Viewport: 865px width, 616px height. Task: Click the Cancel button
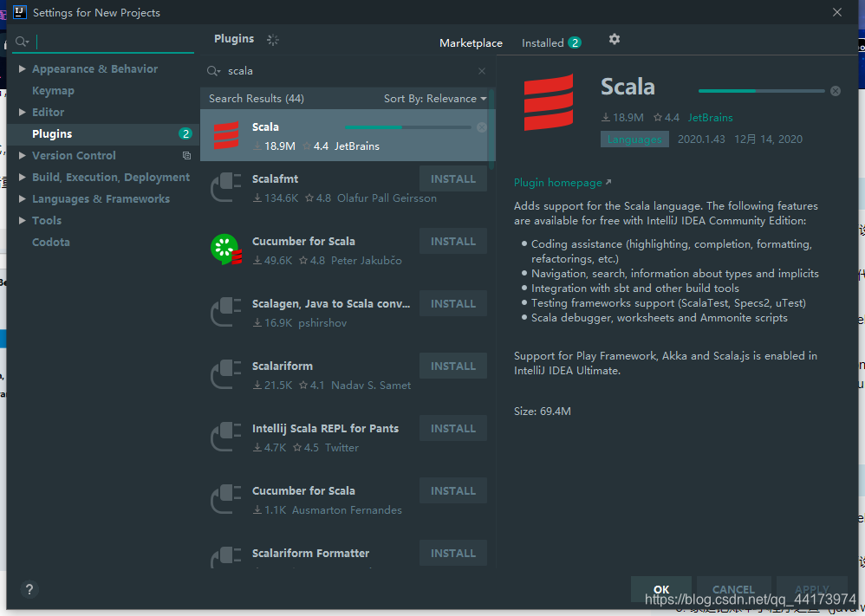pyautogui.click(x=733, y=589)
